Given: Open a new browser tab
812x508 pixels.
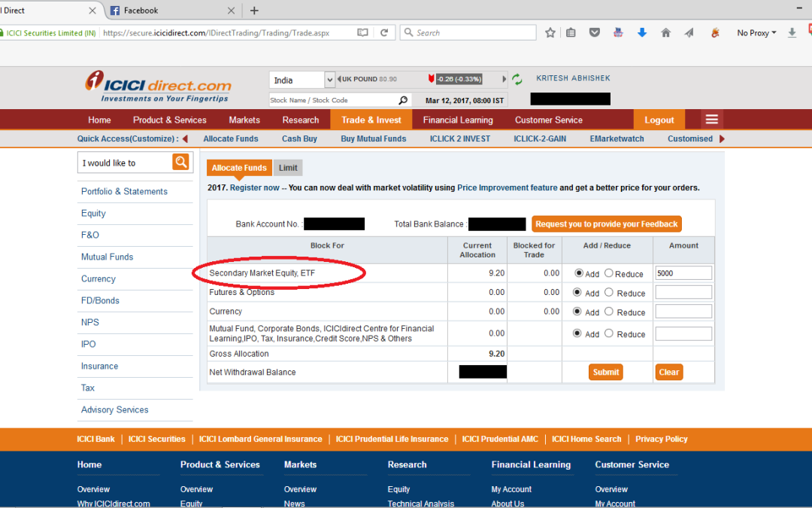Looking at the screenshot, I should (x=254, y=11).
